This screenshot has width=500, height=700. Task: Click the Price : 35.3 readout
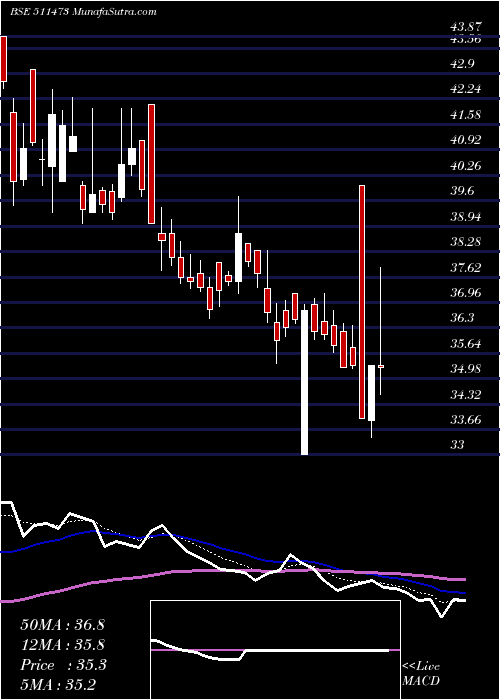coord(63,665)
